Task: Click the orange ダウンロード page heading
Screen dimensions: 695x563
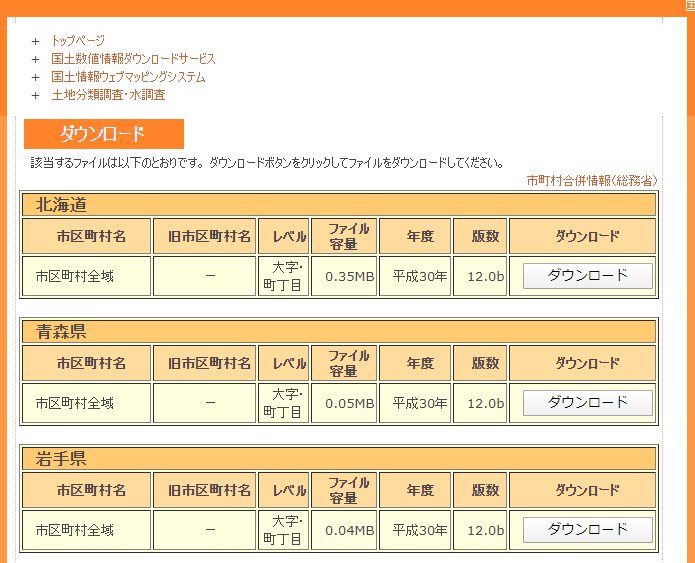Action: 103,134
